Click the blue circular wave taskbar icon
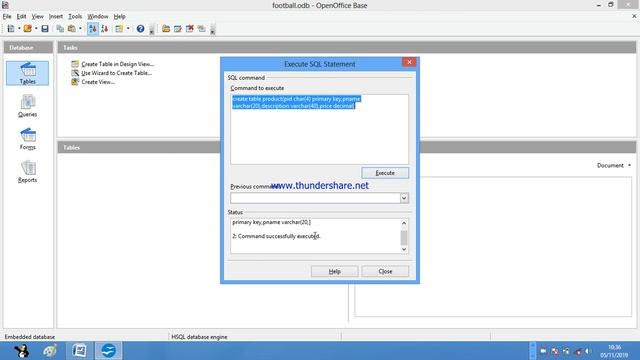 109,351
